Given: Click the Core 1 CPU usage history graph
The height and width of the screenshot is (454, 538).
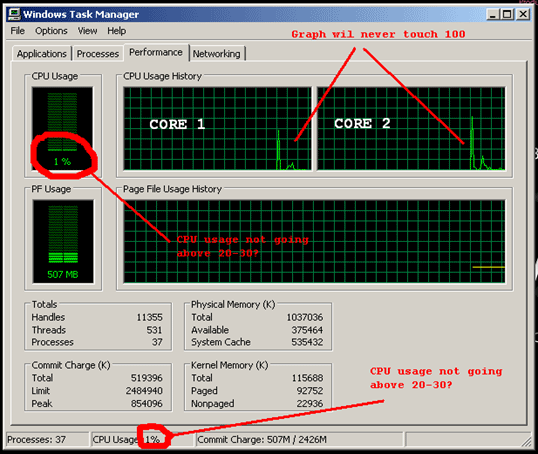Looking at the screenshot, I should pos(218,128).
